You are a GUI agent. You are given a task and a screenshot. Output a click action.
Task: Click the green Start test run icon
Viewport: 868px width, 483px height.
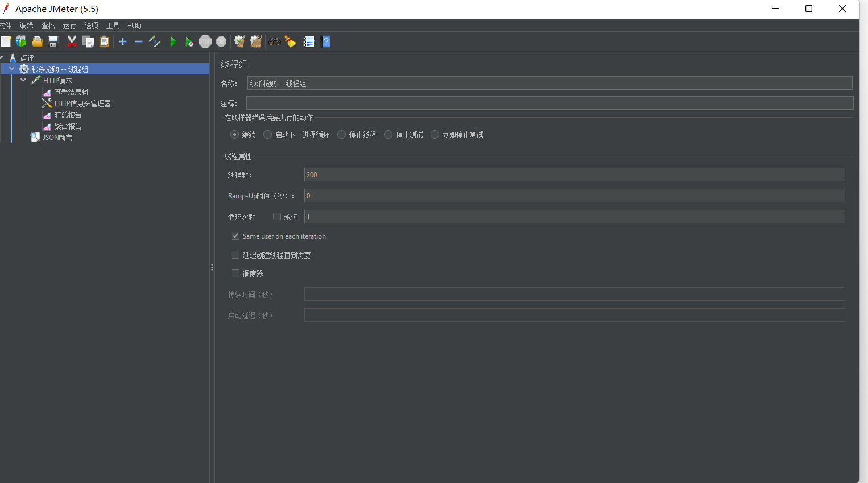(x=173, y=41)
